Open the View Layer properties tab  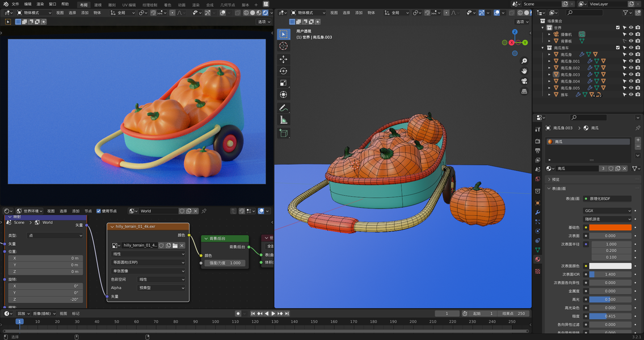tap(538, 160)
